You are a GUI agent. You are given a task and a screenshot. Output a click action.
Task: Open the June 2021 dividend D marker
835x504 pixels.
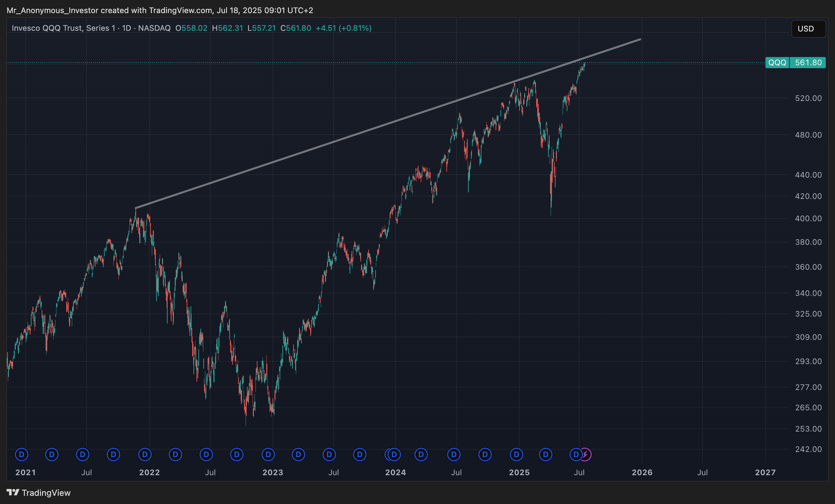[x=83, y=455]
